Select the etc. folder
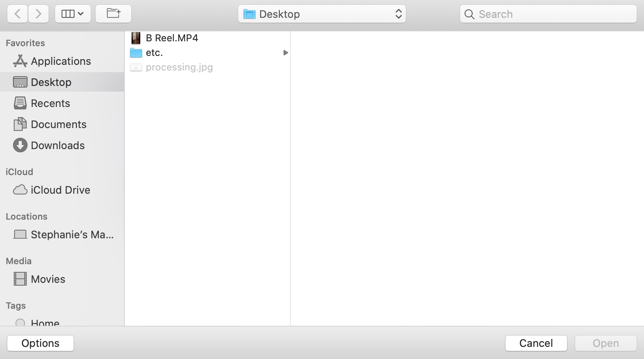Image resolution: width=644 pixels, height=359 pixels. 154,53
